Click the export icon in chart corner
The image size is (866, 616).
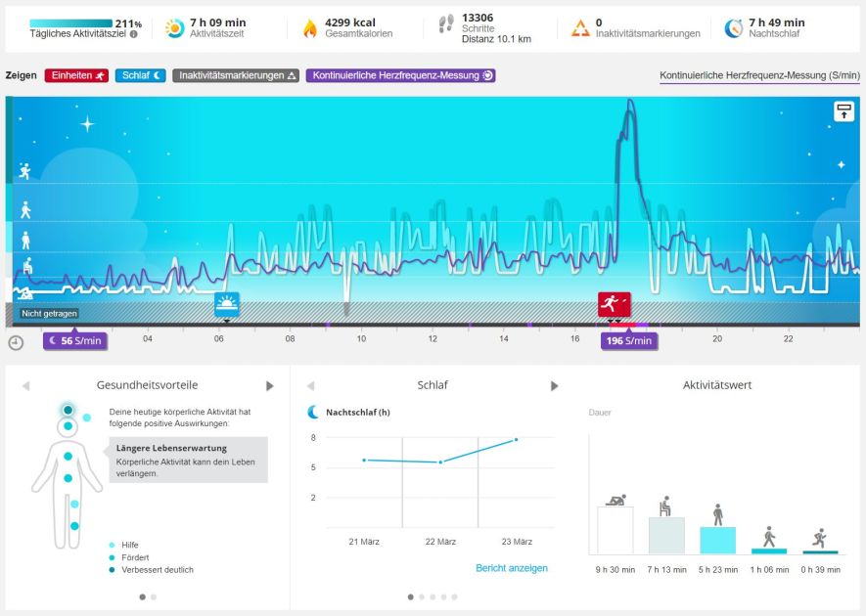pos(843,111)
